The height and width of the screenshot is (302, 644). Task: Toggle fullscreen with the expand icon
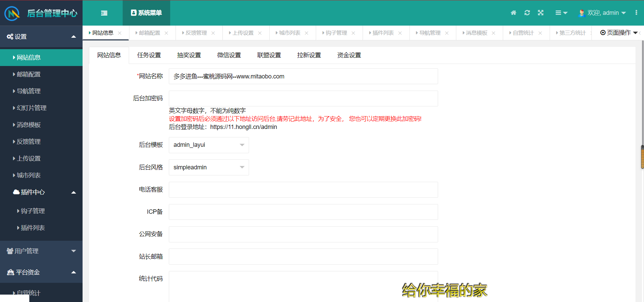click(x=541, y=13)
